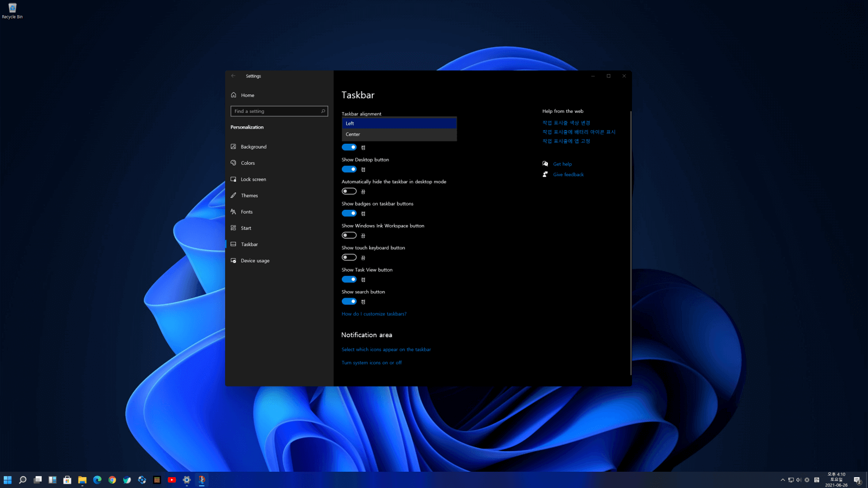Screen dimensions: 868x488
Task: Open taskbar Search
Action: pos(23,480)
